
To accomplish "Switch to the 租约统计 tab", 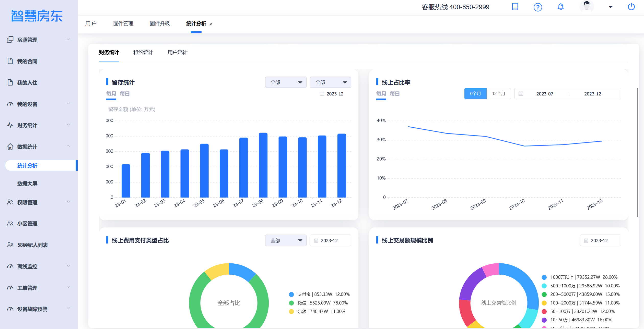I will 143,52.
